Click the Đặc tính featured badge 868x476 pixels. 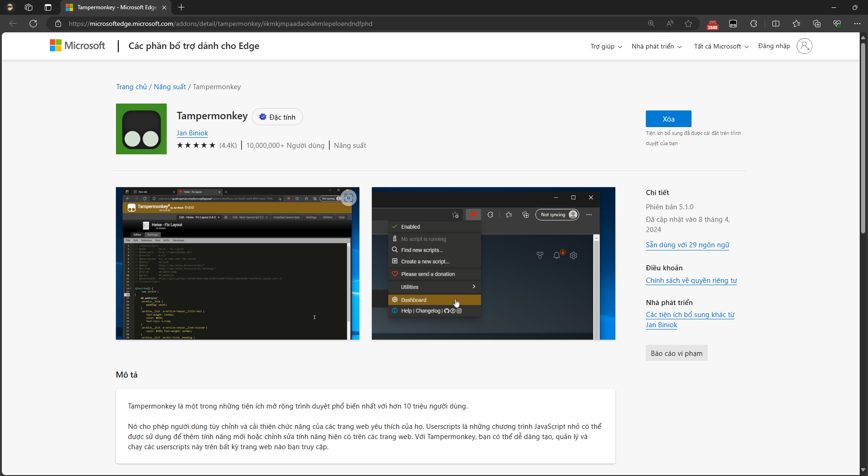(277, 117)
